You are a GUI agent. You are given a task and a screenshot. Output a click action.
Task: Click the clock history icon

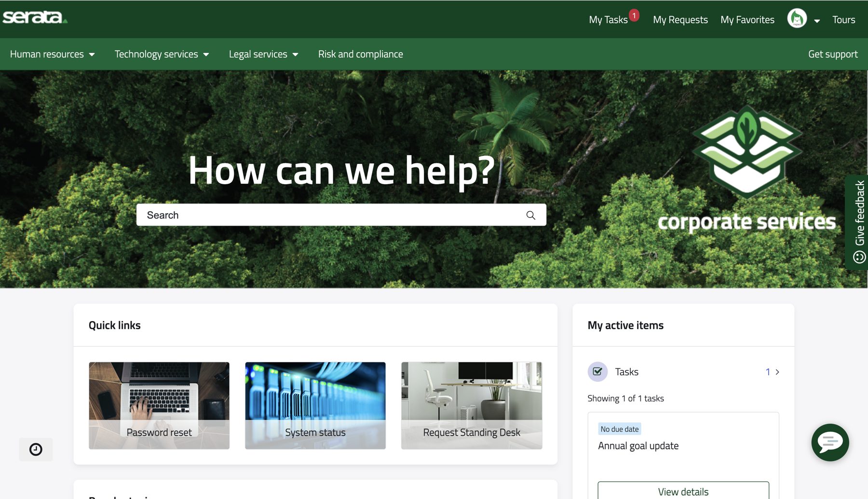[x=36, y=449]
